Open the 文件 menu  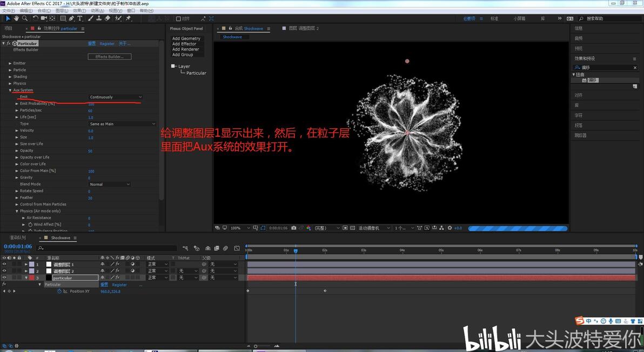8,11
